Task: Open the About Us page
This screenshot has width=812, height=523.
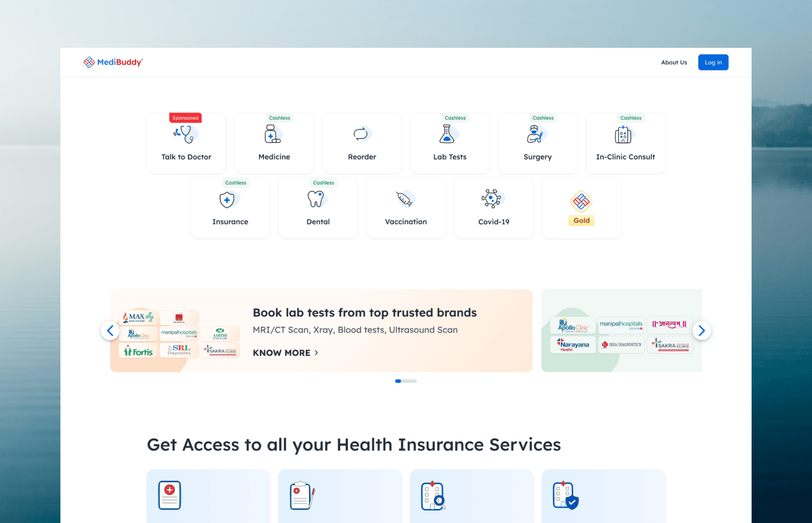Action: pos(674,62)
